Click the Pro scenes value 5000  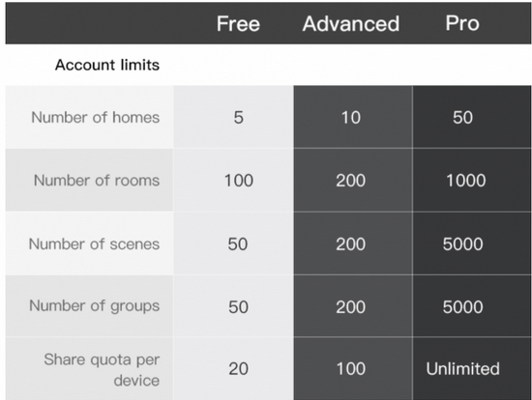tap(462, 244)
